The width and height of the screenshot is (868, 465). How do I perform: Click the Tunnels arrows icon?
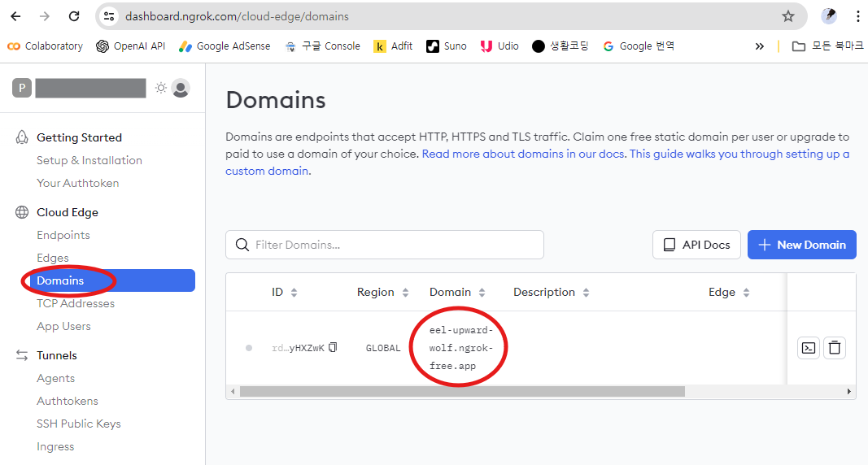pos(22,355)
